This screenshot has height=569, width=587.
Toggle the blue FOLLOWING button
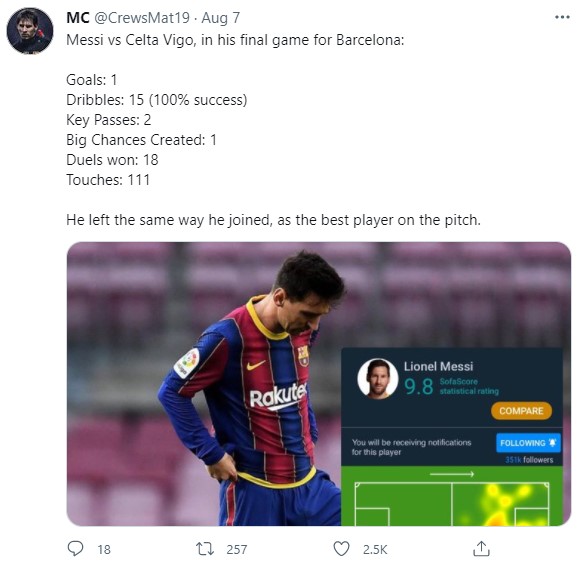528,443
